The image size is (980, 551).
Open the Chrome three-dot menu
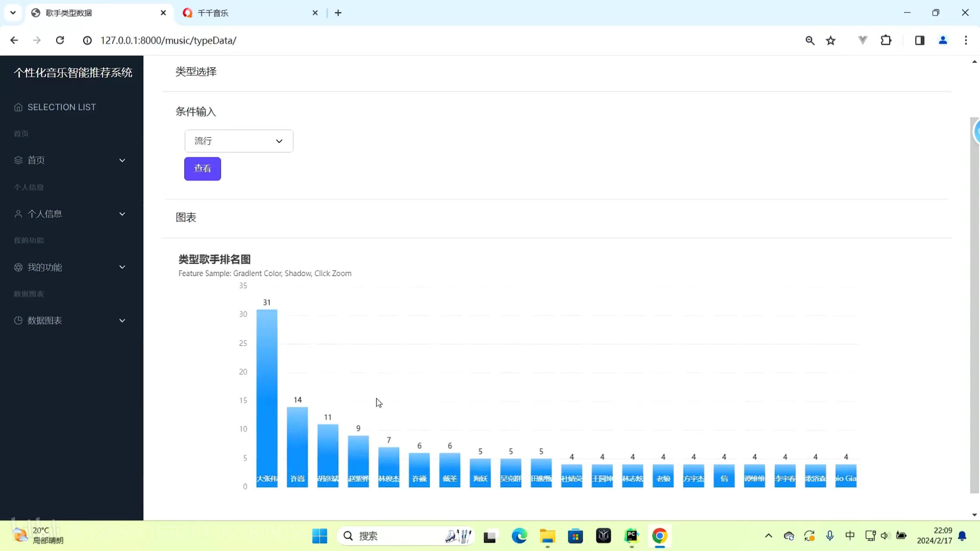pos(966,40)
